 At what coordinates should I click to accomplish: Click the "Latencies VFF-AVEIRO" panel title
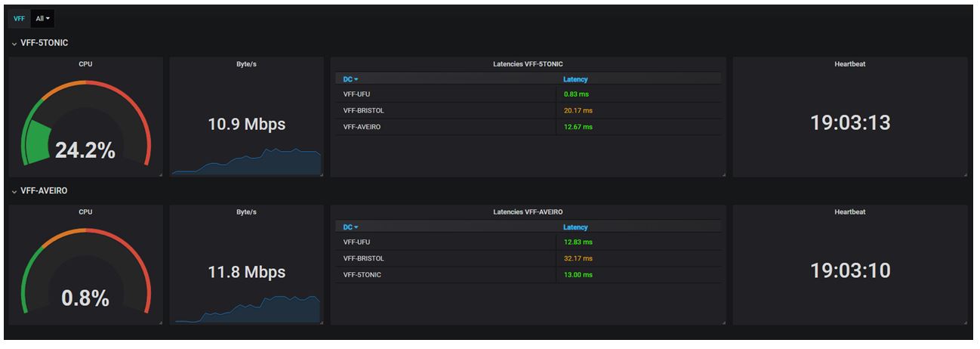(x=528, y=212)
